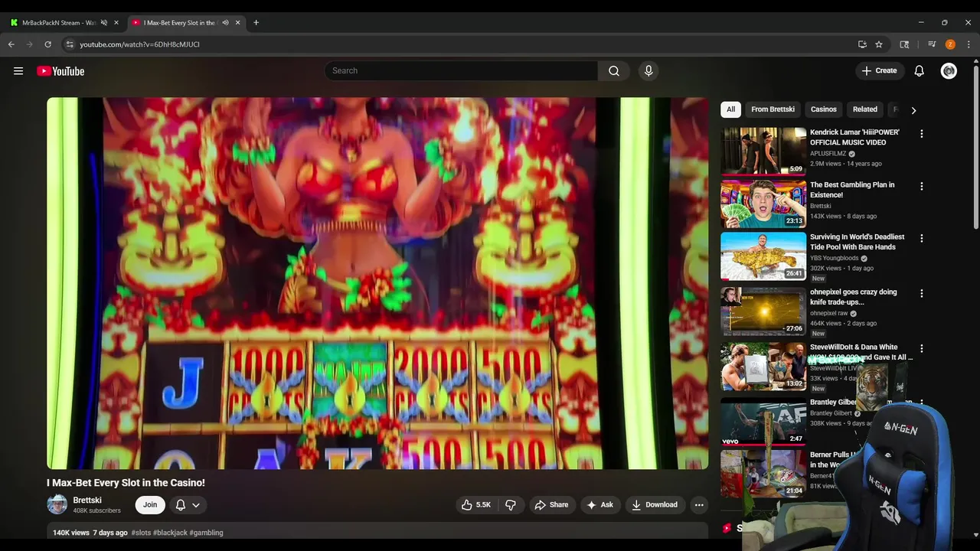The image size is (980, 551).
Task: Start voice search with microphone icon
Action: tap(648, 71)
